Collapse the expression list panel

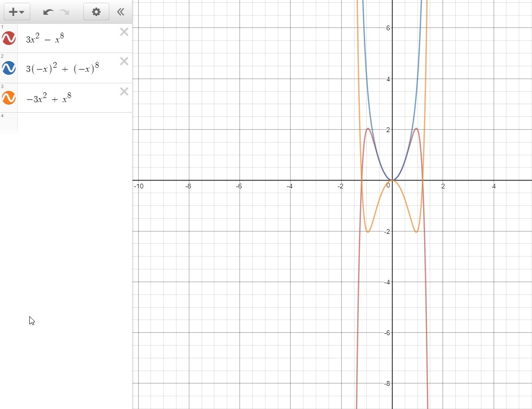tap(120, 12)
